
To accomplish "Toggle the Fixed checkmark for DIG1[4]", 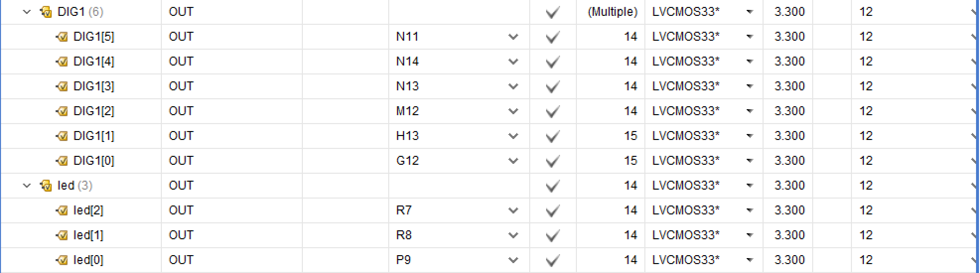I will point(553,62).
